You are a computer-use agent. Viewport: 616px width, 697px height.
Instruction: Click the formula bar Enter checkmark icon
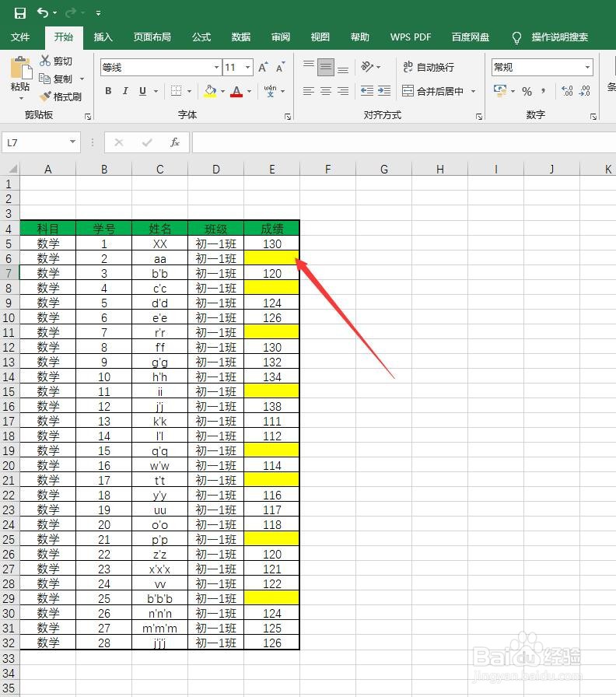coord(147,142)
